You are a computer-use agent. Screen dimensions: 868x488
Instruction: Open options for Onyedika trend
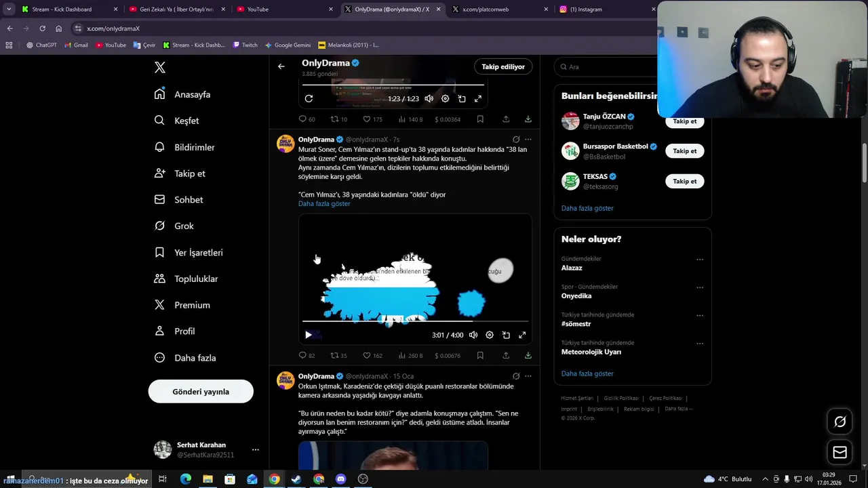tap(700, 287)
